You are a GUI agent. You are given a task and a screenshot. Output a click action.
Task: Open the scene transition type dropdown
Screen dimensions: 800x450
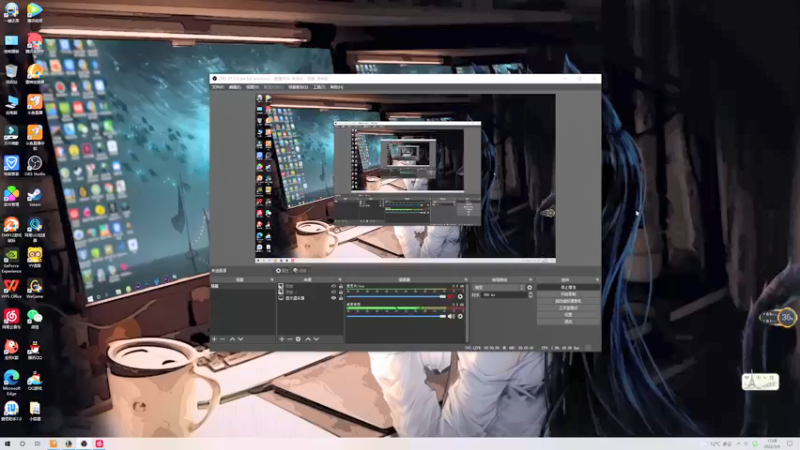pos(498,288)
